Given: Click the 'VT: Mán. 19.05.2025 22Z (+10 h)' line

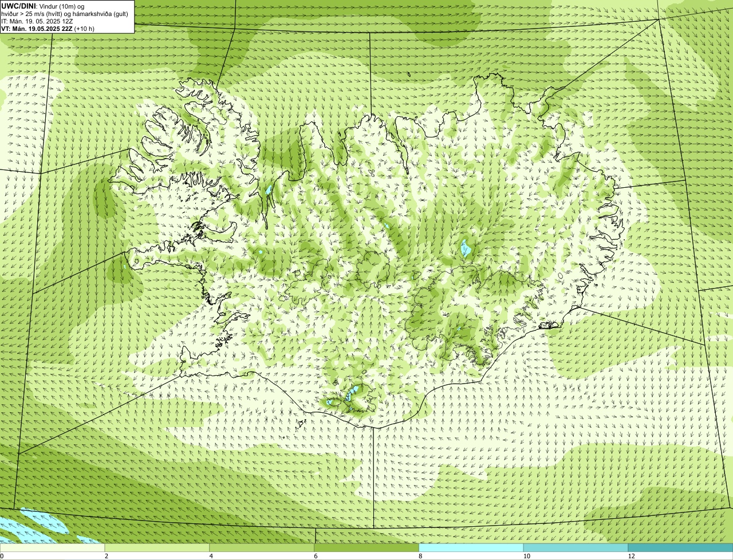Looking at the screenshot, I should tap(48, 29).
